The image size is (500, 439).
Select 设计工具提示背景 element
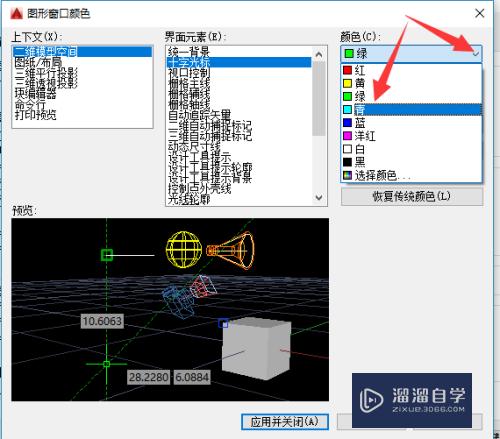(239, 178)
